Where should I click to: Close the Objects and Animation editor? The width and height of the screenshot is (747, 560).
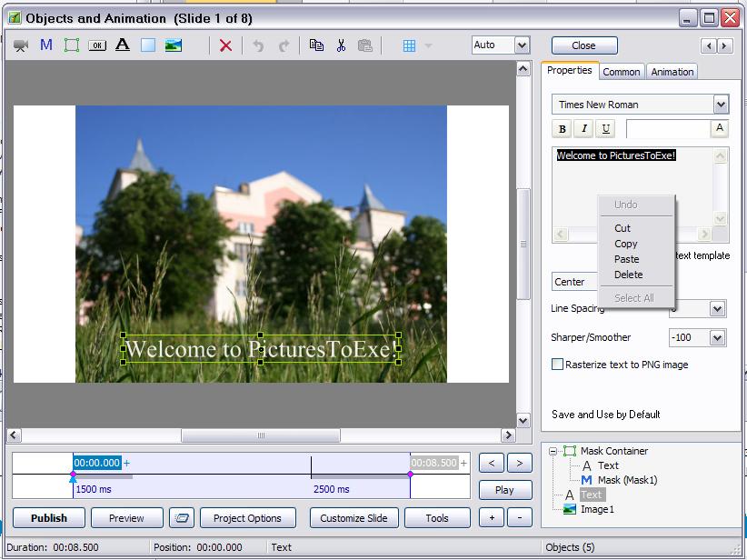pos(584,45)
